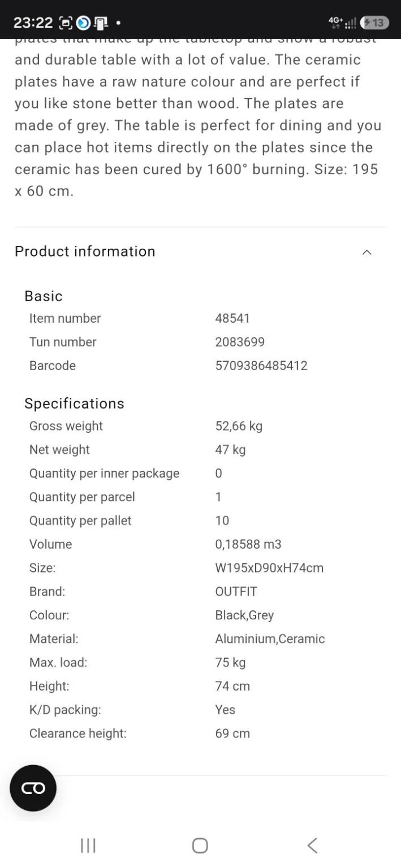Image resolution: width=401 pixels, height=868 pixels.
Task: Tap the Product information section header
Action: (x=200, y=251)
